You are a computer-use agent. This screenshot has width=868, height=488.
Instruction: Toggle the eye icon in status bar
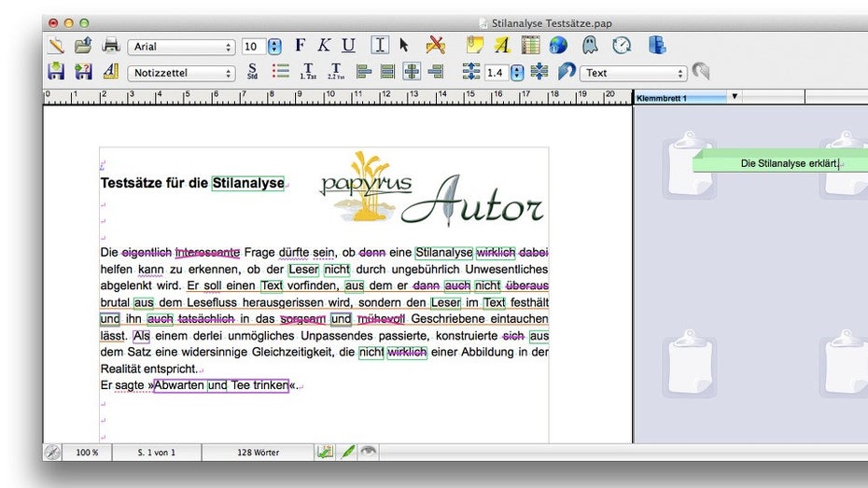click(x=370, y=452)
